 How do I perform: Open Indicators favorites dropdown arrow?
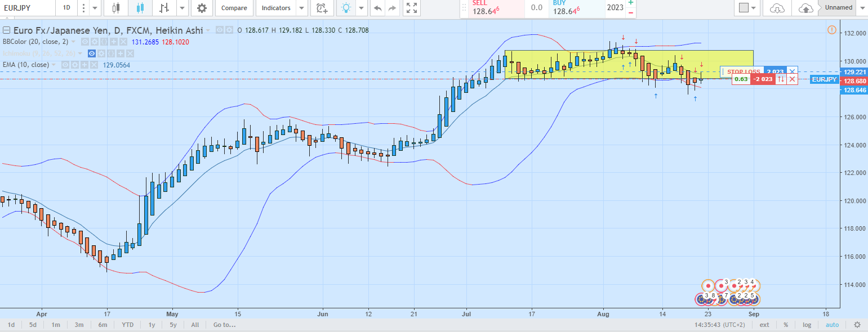[302, 8]
